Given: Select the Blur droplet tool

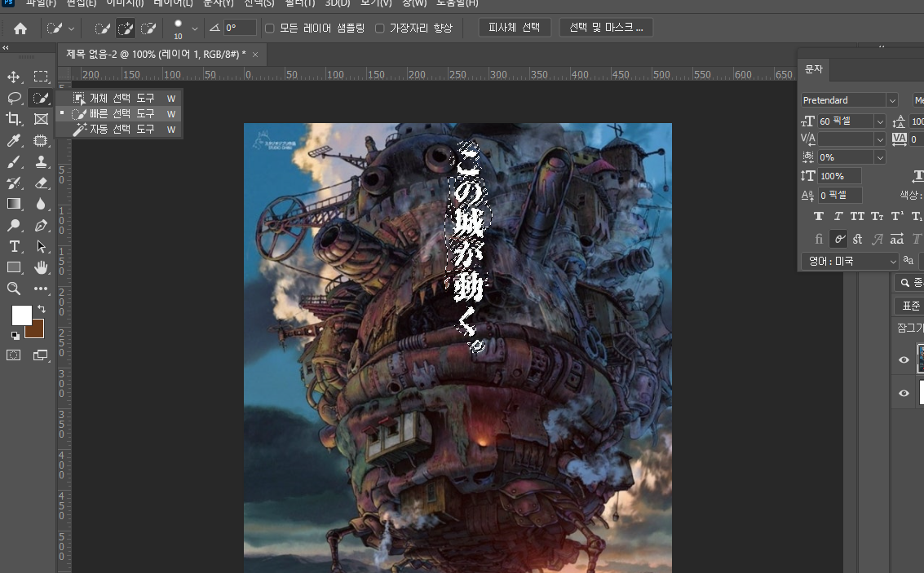Looking at the screenshot, I should point(41,204).
